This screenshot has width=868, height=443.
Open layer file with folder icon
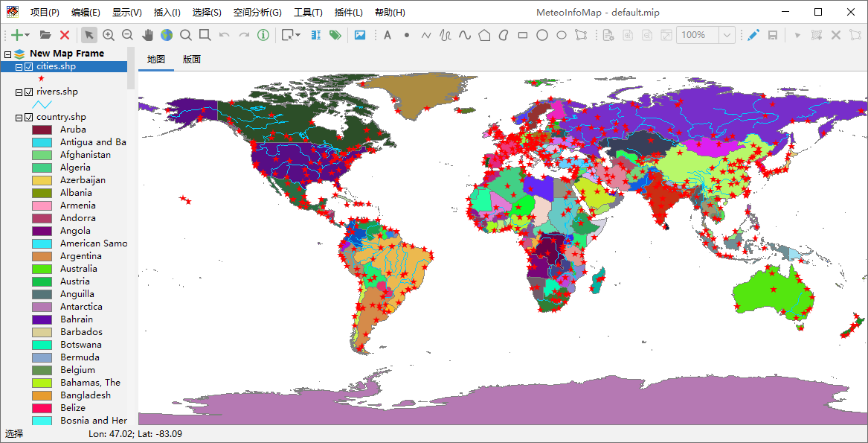pos(45,35)
